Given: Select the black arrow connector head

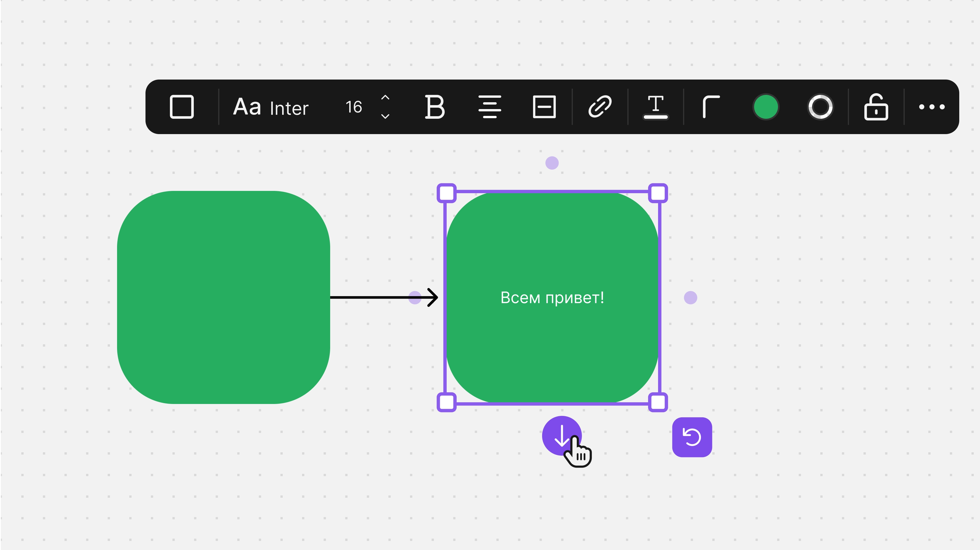Looking at the screenshot, I should [432, 297].
